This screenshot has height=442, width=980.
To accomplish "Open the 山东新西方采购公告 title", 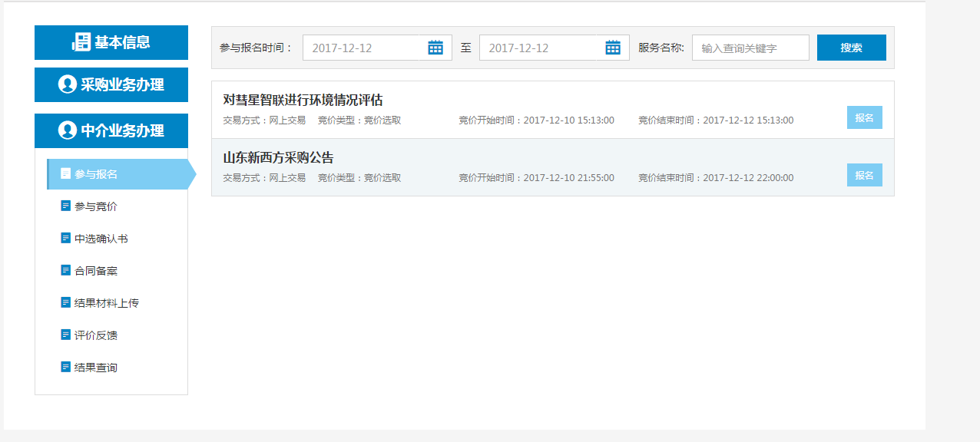I will tap(278, 158).
